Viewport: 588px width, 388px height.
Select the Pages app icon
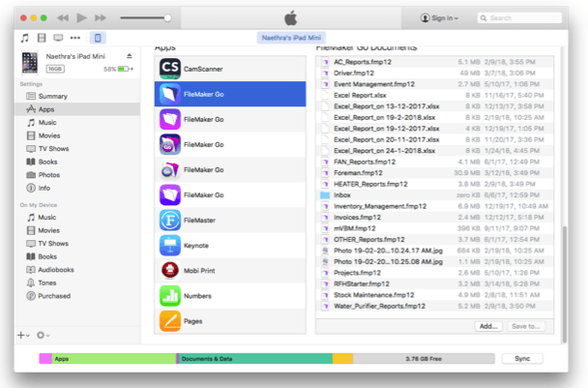[x=169, y=320]
